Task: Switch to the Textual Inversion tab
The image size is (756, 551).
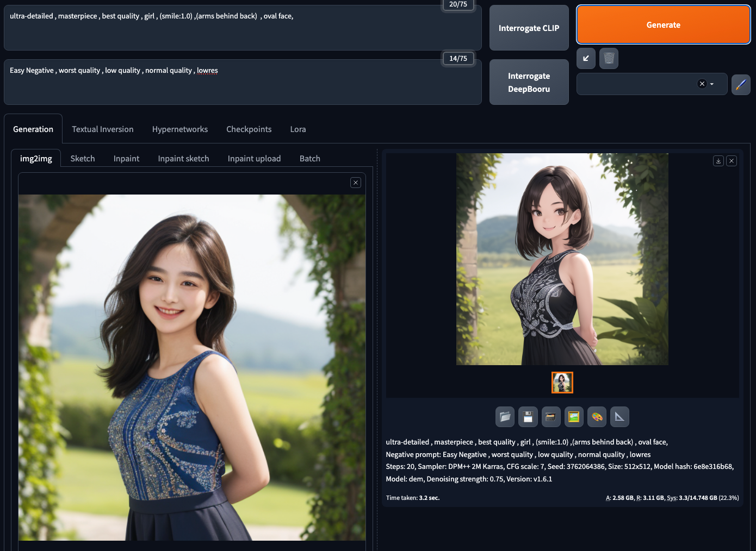Action: click(103, 129)
